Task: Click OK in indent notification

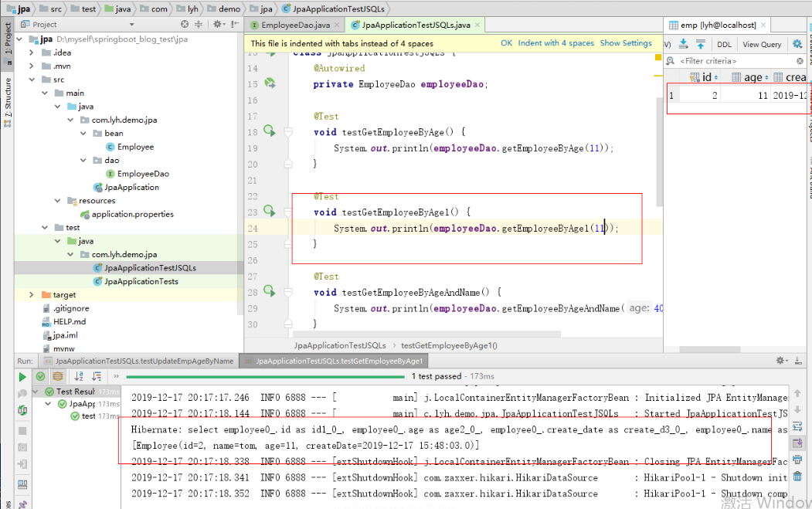Action: [x=507, y=43]
